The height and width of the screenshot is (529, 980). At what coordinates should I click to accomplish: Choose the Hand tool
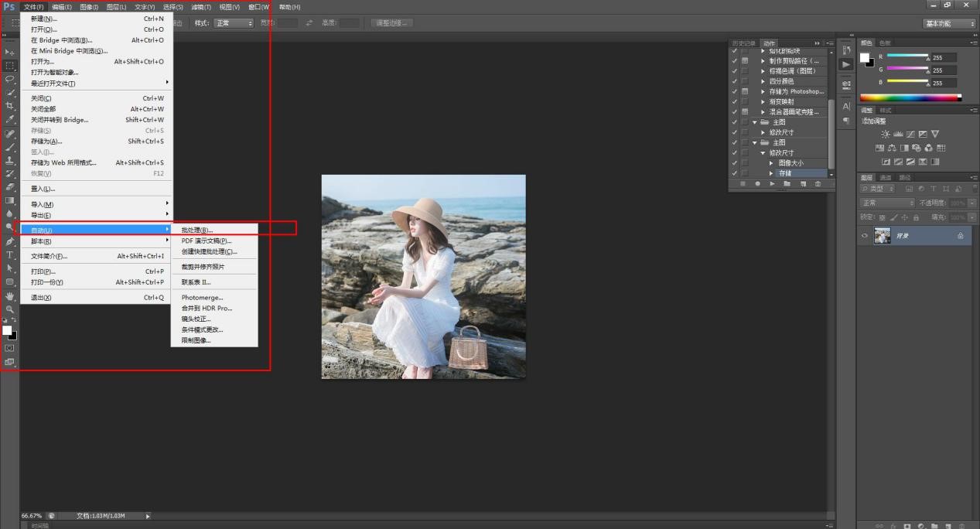point(10,296)
